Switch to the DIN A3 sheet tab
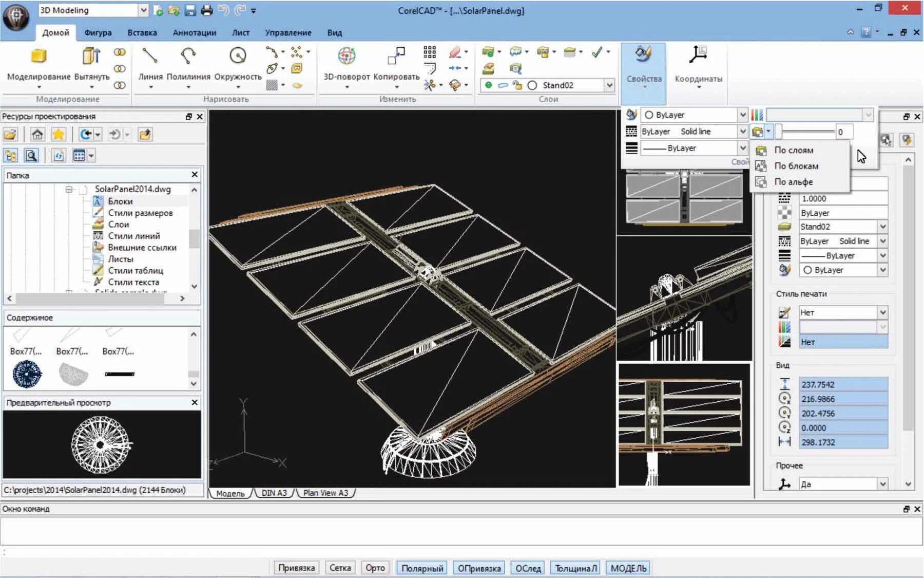 tap(274, 493)
